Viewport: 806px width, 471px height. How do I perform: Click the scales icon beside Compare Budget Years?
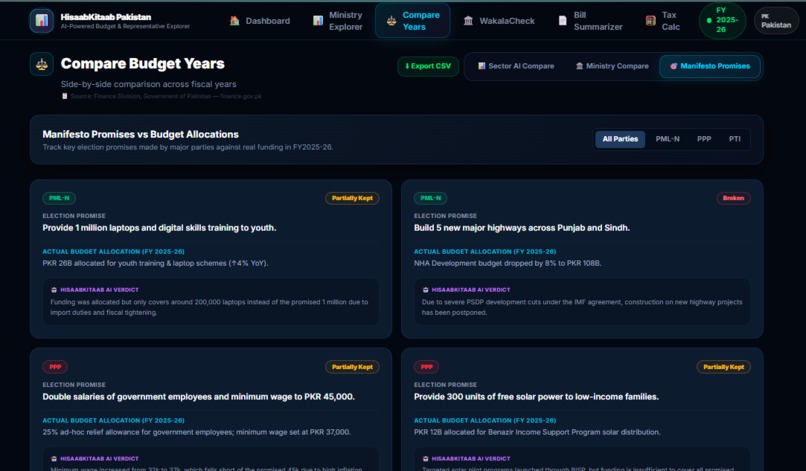pyautogui.click(x=42, y=64)
